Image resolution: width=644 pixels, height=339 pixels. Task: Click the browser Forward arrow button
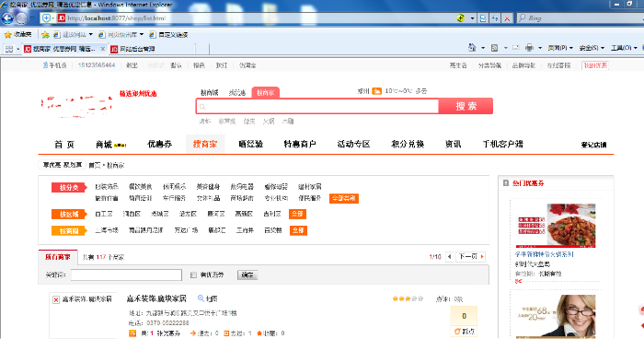coord(21,18)
